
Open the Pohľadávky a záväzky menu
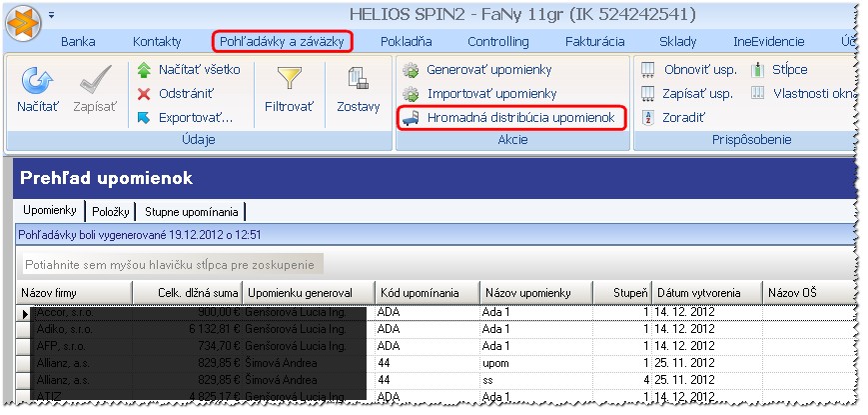tap(283, 42)
